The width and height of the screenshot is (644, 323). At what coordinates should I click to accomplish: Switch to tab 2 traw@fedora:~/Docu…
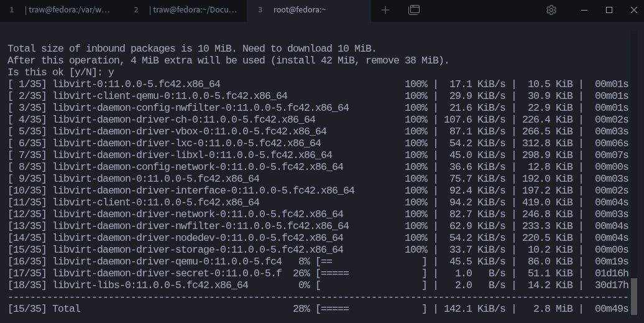click(x=186, y=11)
